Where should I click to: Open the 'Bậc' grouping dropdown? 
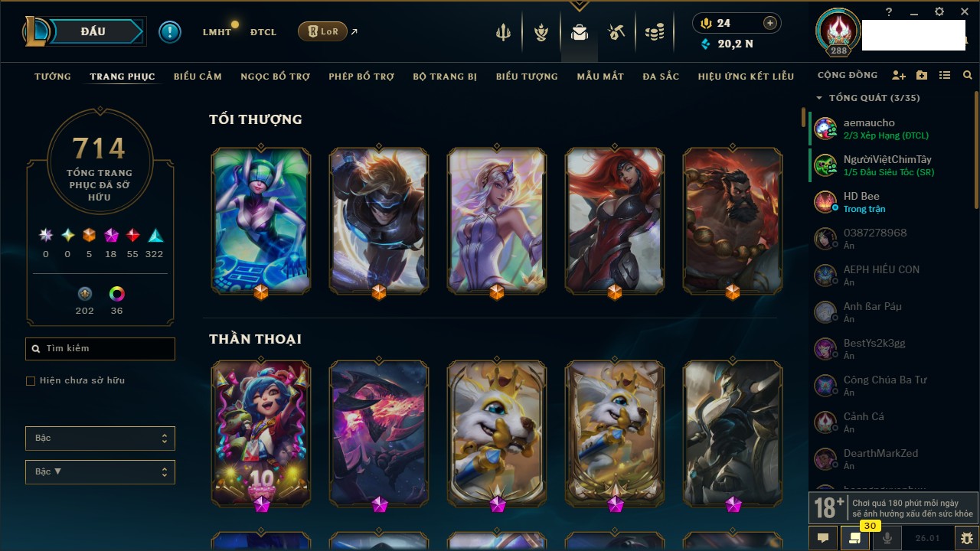click(x=100, y=439)
